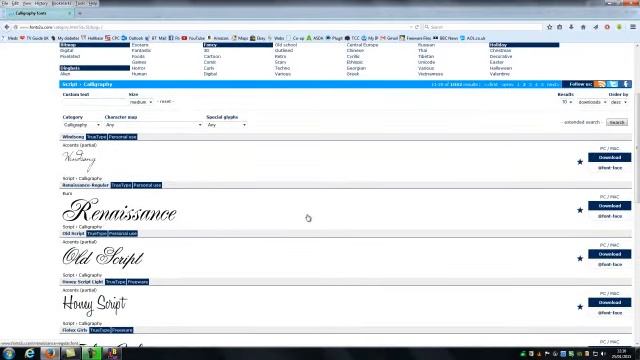Open the Character map dropdown
640x360 pixels.
153,125
